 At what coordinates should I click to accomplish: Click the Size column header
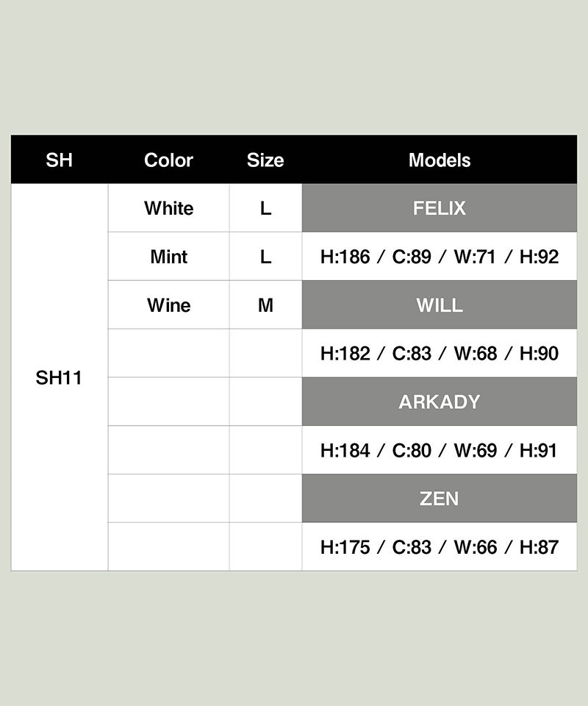[265, 160]
